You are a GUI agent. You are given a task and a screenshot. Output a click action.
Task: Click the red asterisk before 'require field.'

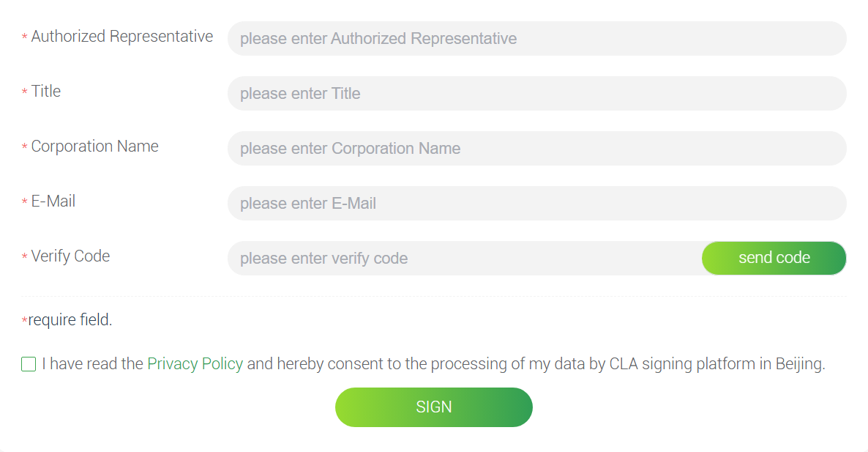click(x=24, y=321)
